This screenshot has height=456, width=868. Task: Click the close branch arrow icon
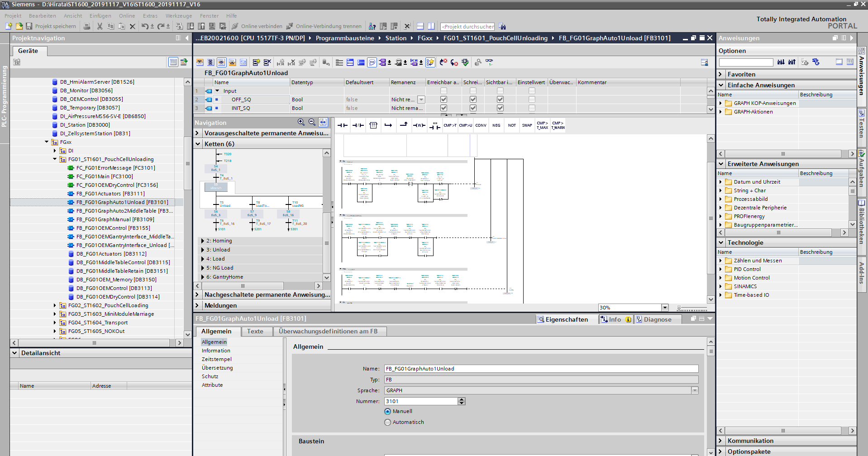click(404, 125)
